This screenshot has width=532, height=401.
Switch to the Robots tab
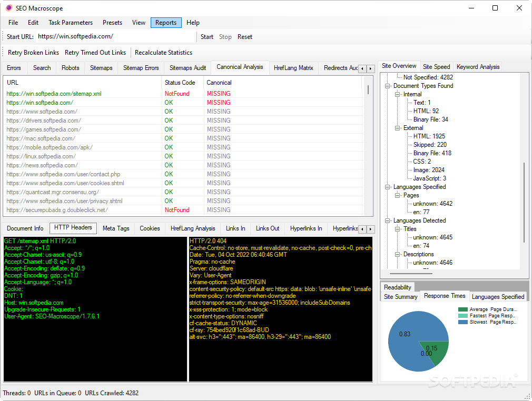point(70,68)
